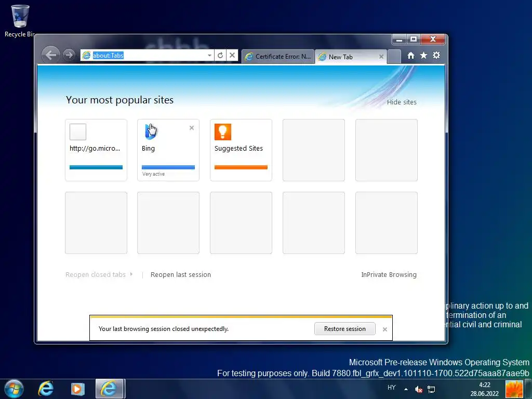Image resolution: width=532 pixels, height=399 pixels.
Task: Switch to the Certificate Error tab
Action: 278,57
